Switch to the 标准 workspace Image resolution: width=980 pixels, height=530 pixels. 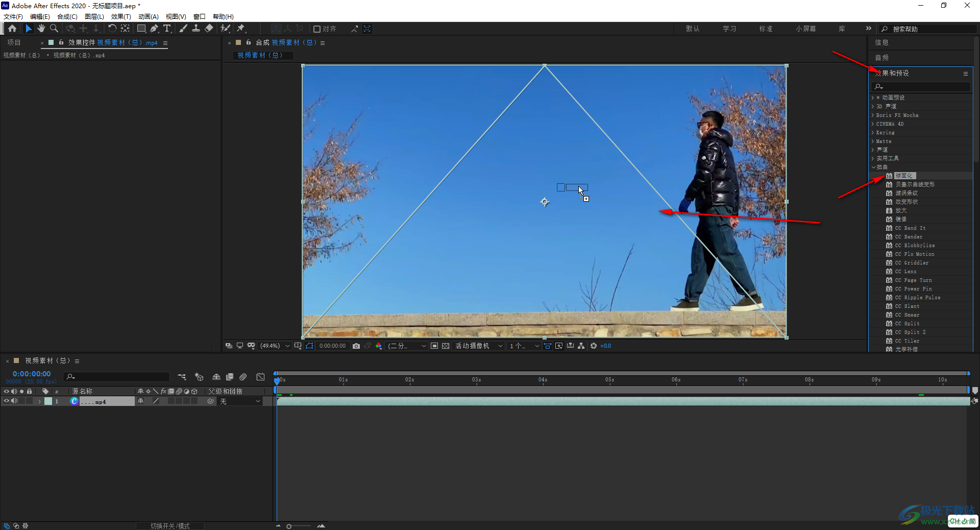pyautogui.click(x=766, y=29)
